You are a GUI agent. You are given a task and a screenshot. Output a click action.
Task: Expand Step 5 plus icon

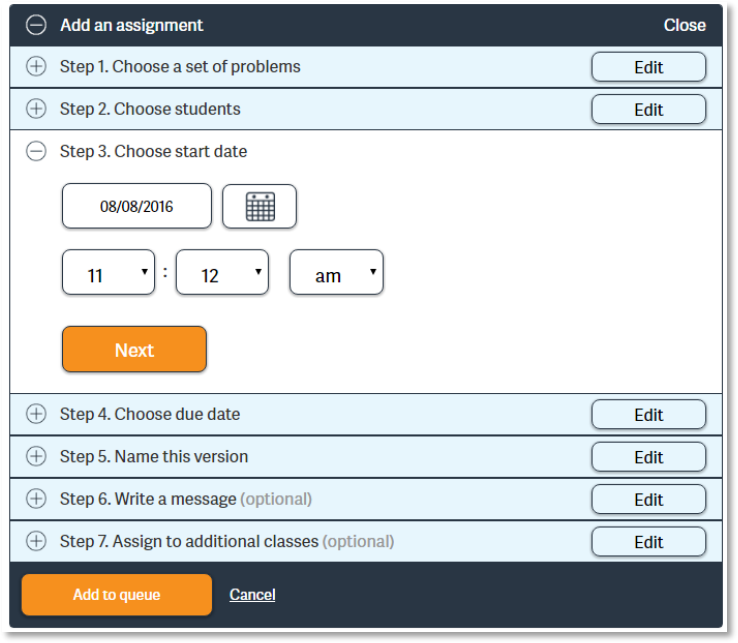pos(36,456)
